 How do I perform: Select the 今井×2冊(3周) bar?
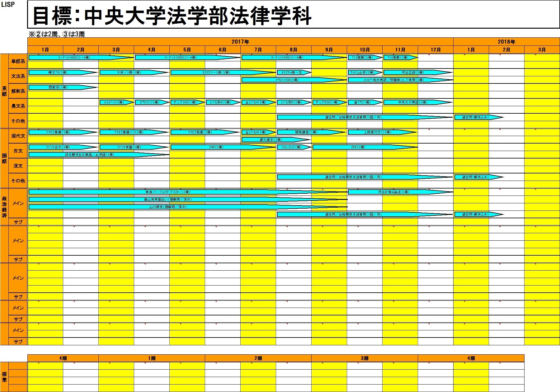point(134,73)
